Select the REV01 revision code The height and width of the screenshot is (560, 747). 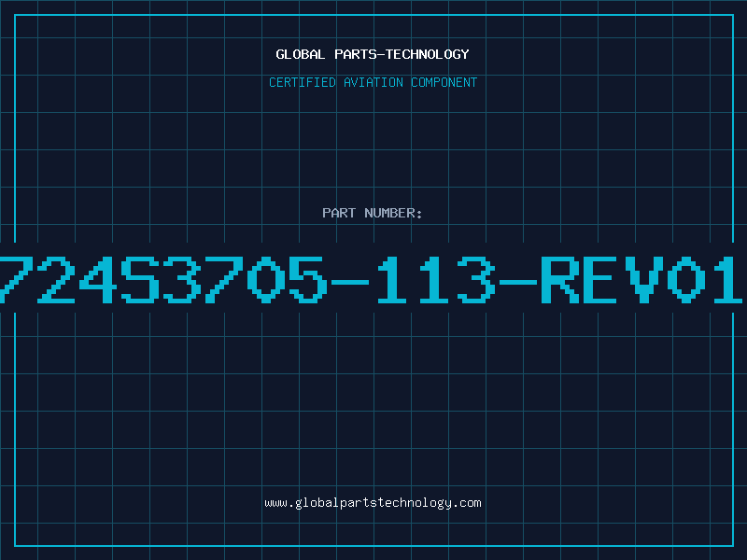tap(641, 279)
